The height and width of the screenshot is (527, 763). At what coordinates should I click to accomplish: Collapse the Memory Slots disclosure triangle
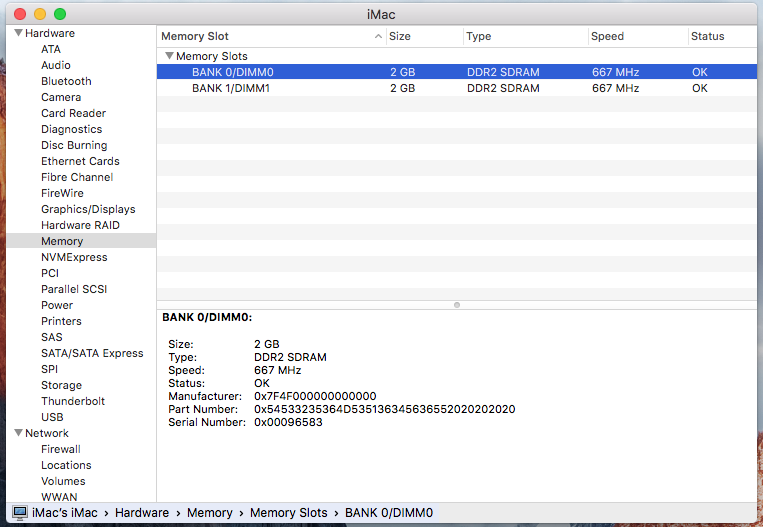point(169,56)
